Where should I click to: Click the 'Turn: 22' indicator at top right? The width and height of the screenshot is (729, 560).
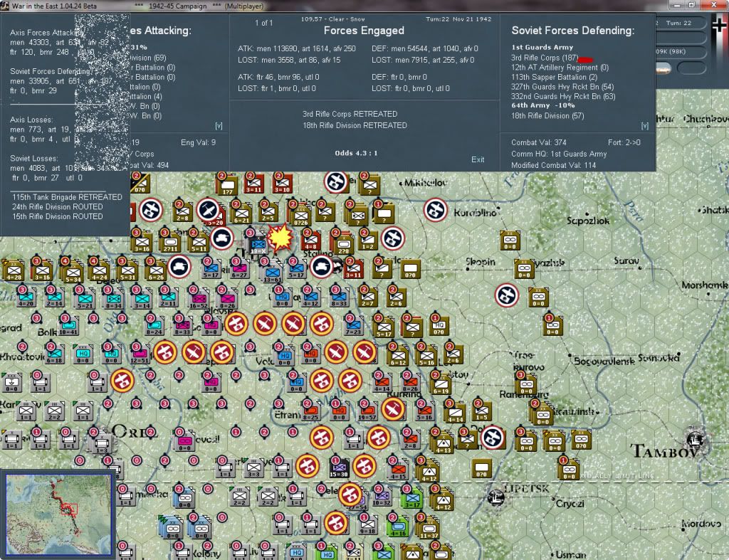pyautogui.click(x=678, y=23)
